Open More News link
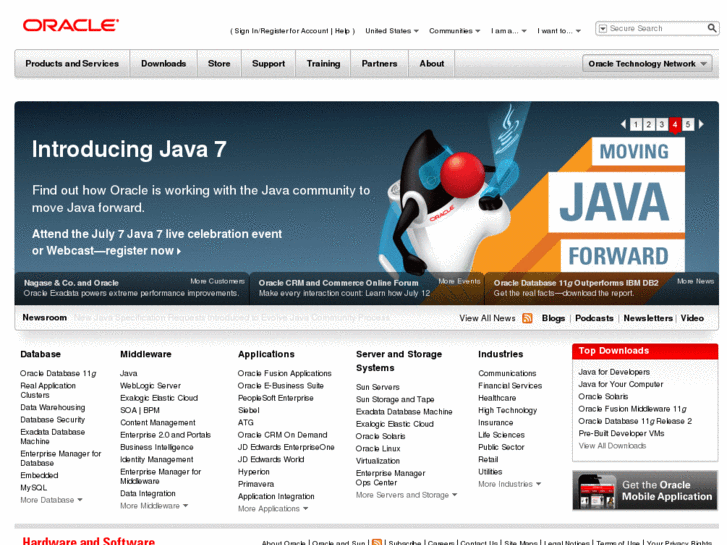Viewport: 727px width, 545px height. click(695, 281)
